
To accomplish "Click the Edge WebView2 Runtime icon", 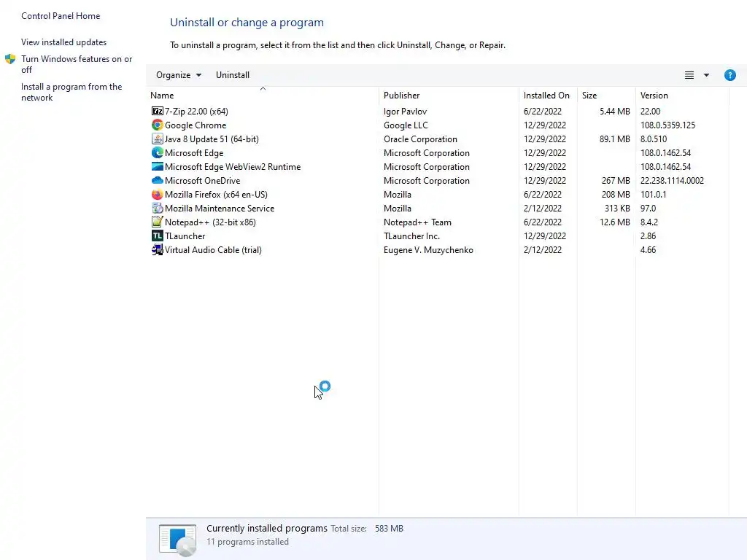I will 158,166.
